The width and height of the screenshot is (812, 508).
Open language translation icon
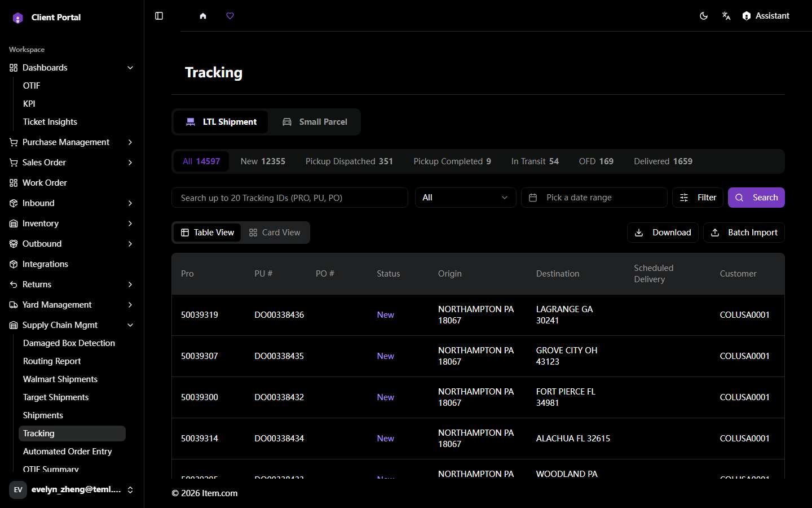pyautogui.click(x=726, y=16)
